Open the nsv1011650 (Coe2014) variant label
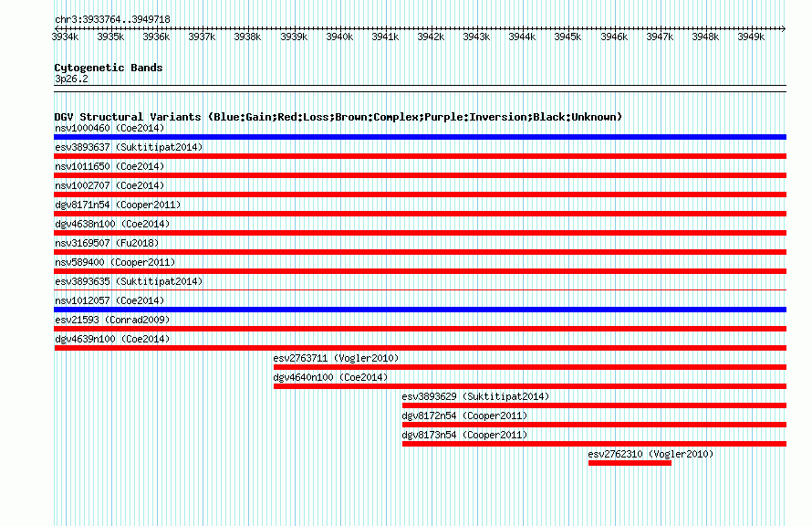812x526 pixels. pos(109,166)
